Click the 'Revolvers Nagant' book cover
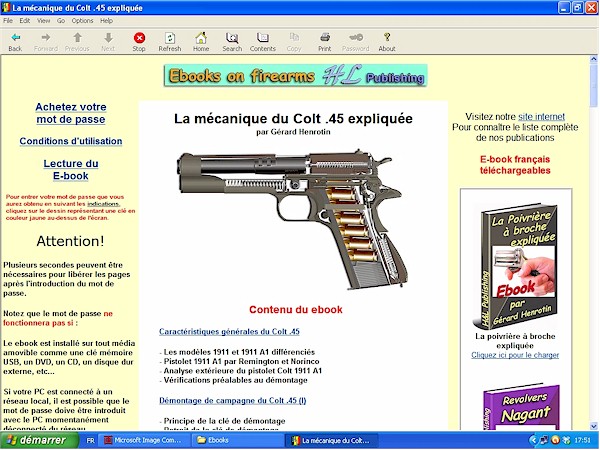The image size is (600, 450). point(521,408)
